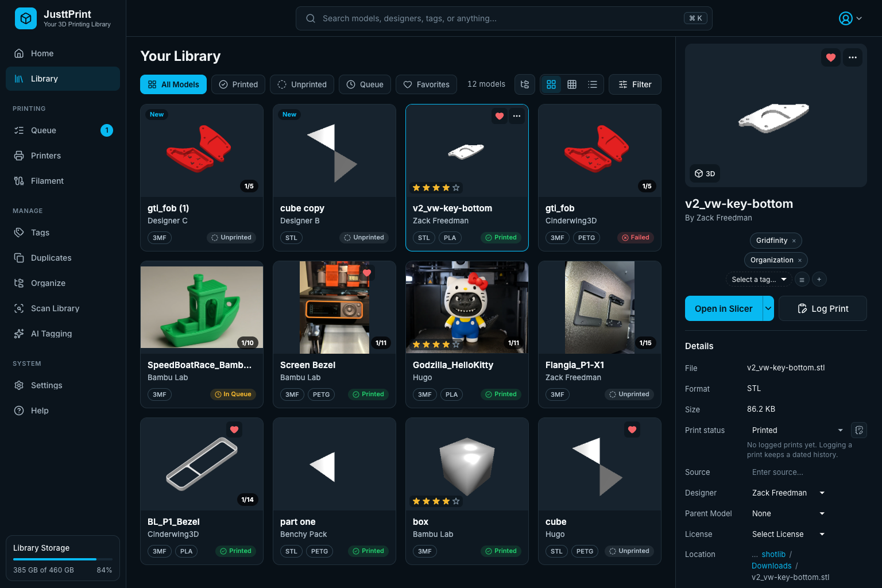Open the Select a tag dropdown
882x588 pixels.
point(759,280)
